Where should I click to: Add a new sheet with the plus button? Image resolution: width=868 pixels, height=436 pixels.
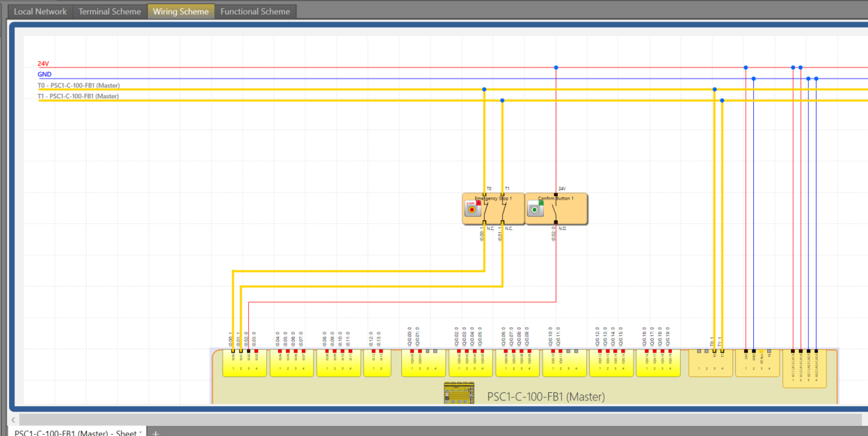click(156, 433)
